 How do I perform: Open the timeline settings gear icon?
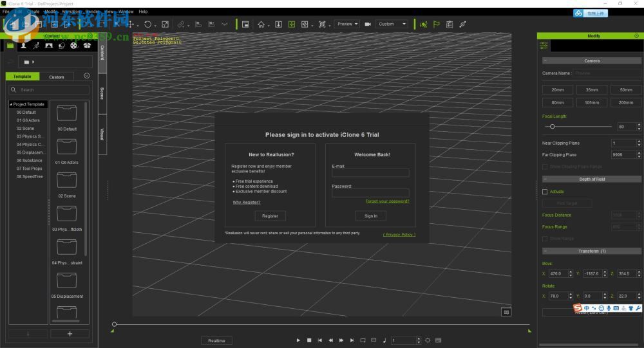(x=428, y=340)
